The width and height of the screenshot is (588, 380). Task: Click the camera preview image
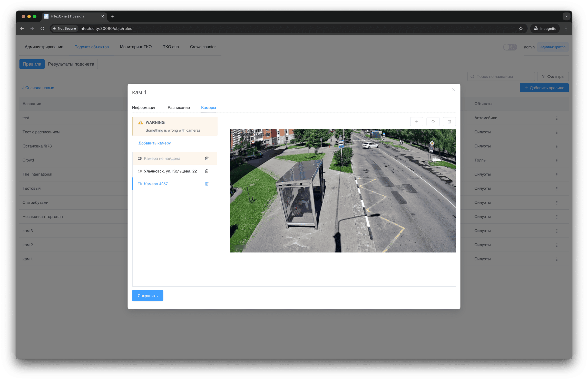343,191
